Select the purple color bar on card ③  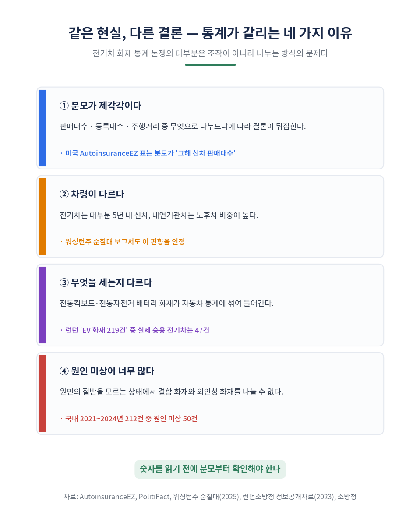(x=42, y=305)
